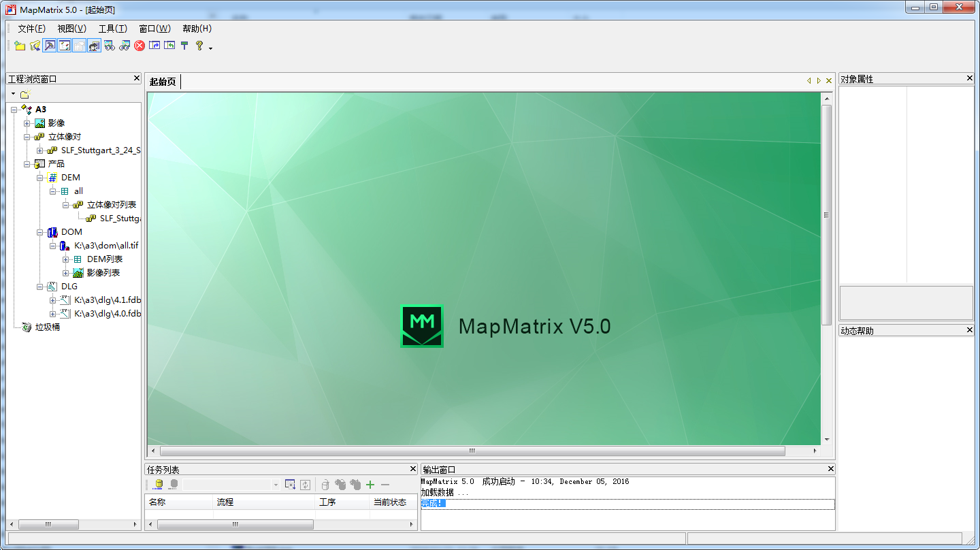
Task: Collapse the K:\a3\dom\all.tif node
Action: 53,246
